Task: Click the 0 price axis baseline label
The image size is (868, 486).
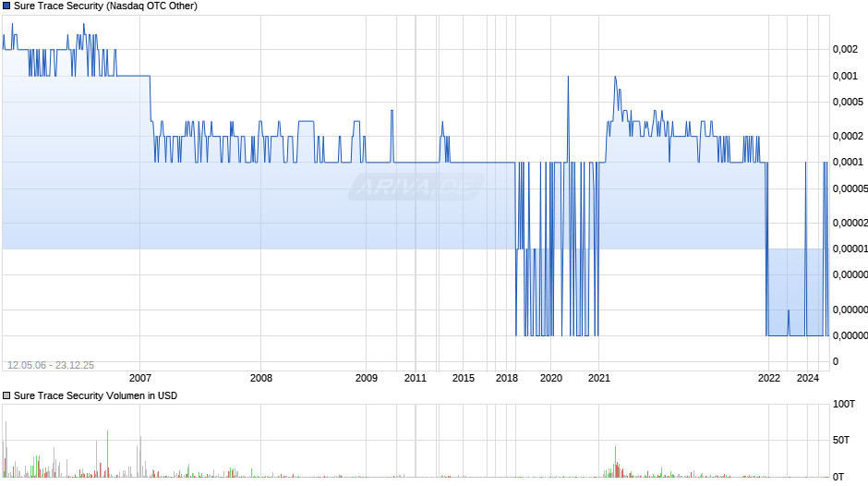Action: 836,361
